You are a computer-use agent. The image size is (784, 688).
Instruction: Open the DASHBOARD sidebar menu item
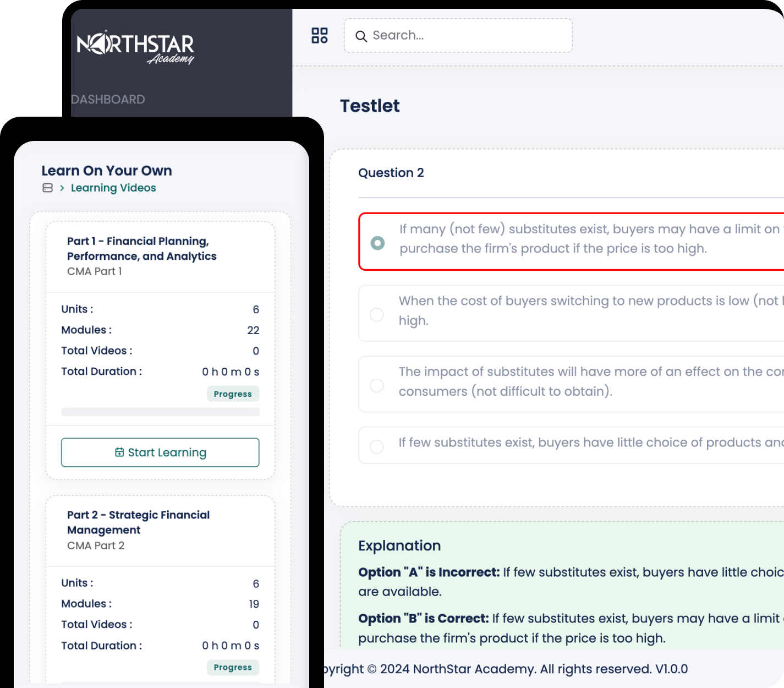[108, 100]
